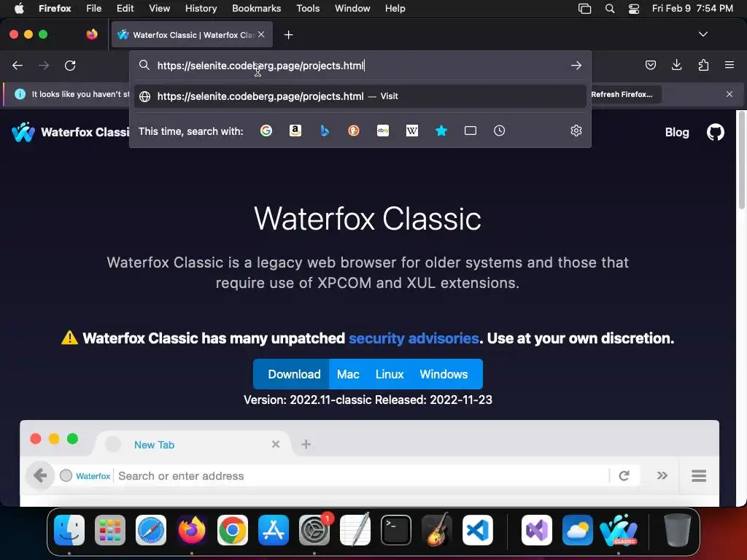Search bookmarks using the star icon
The height and width of the screenshot is (560, 747).
pos(441,131)
